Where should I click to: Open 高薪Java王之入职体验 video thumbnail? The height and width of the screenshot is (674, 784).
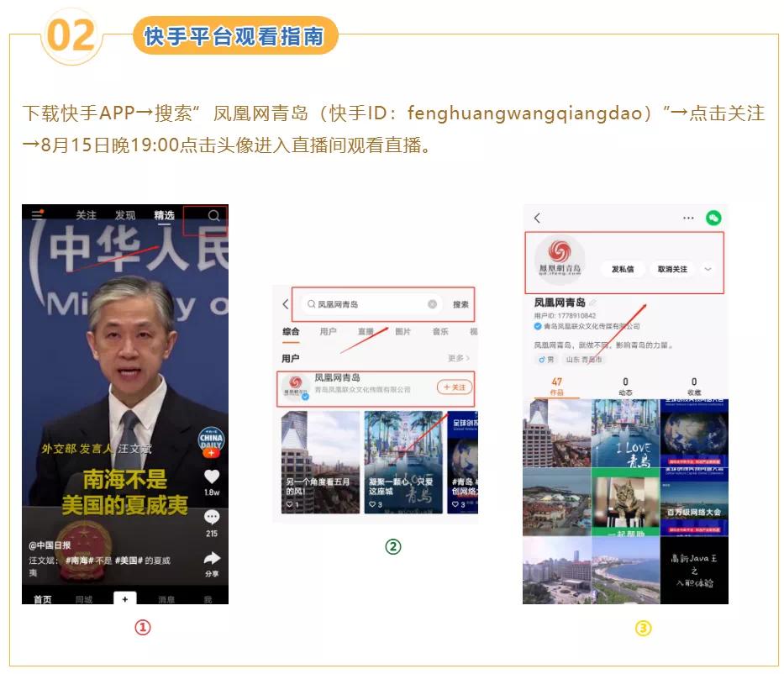694,570
